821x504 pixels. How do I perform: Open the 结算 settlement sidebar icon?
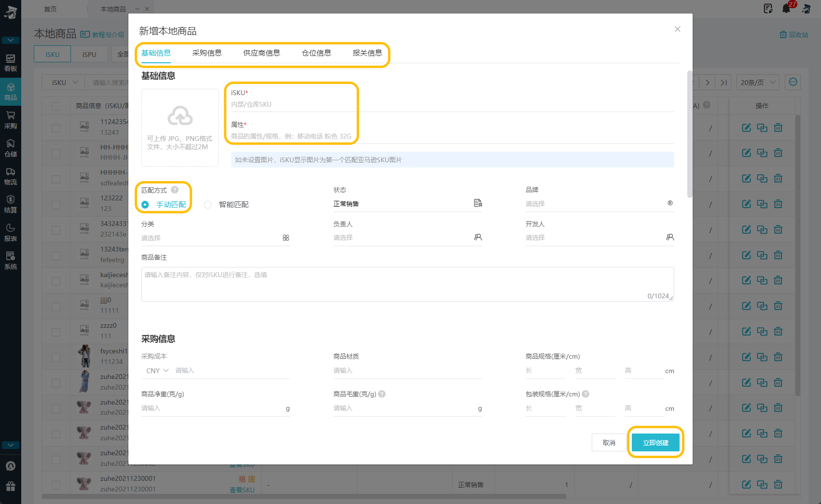point(11,204)
